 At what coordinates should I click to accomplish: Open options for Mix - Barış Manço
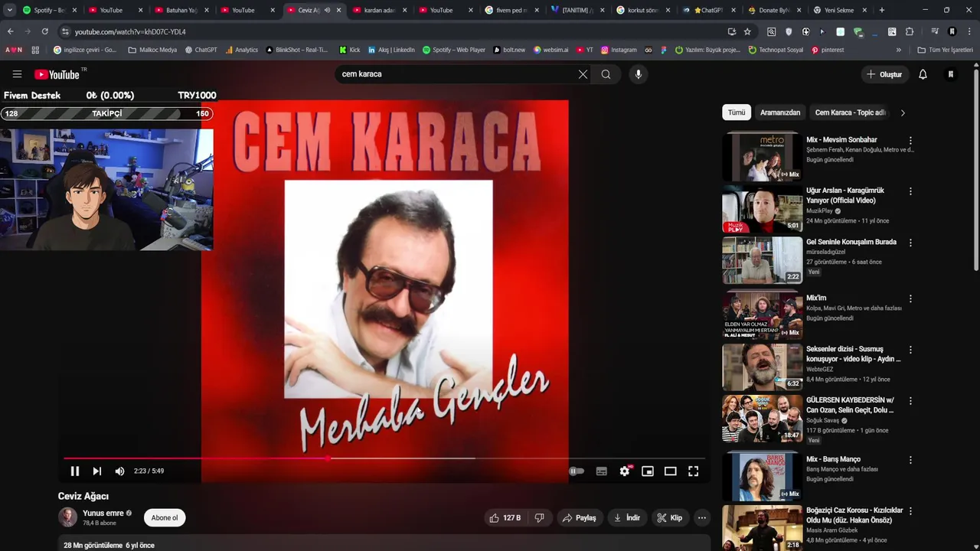tap(910, 460)
